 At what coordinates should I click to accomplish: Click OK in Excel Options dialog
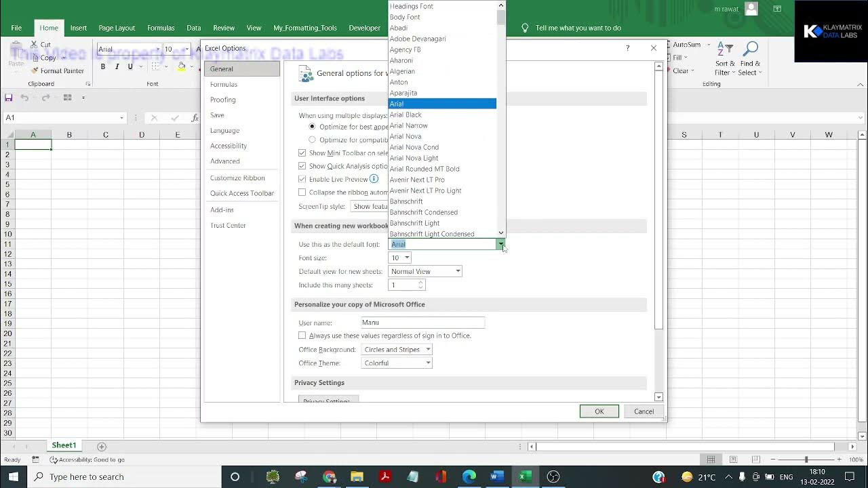pos(599,411)
